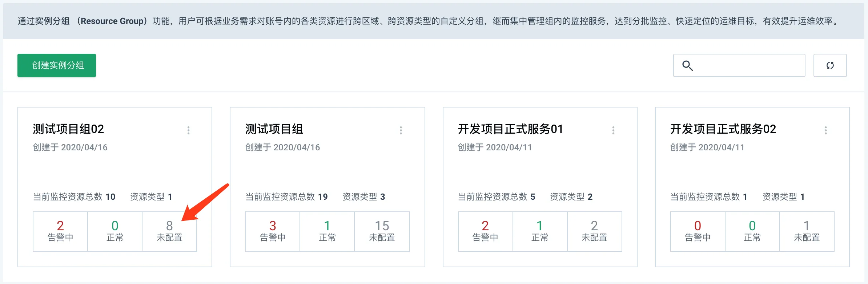
Task: Select 0 告警中 in 开发项目正式服务02 card
Action: [x=698, y=231]
